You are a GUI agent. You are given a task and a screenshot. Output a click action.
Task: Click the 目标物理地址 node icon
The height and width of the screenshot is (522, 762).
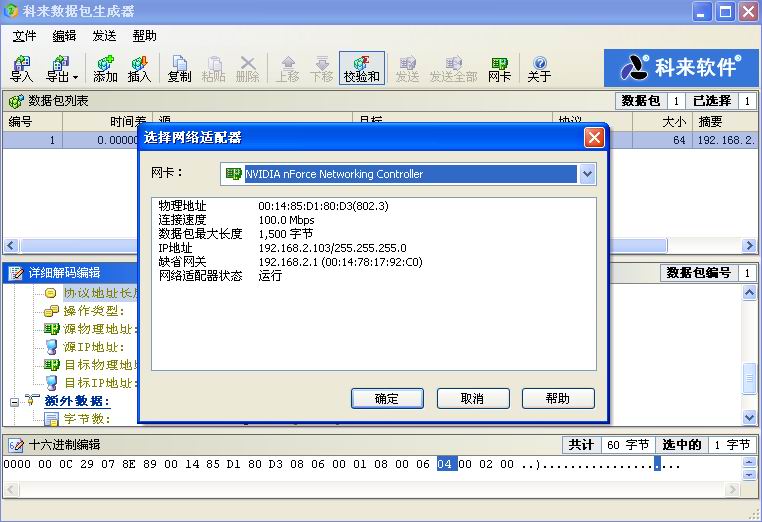pyautogui.click(x=52, y=365)
